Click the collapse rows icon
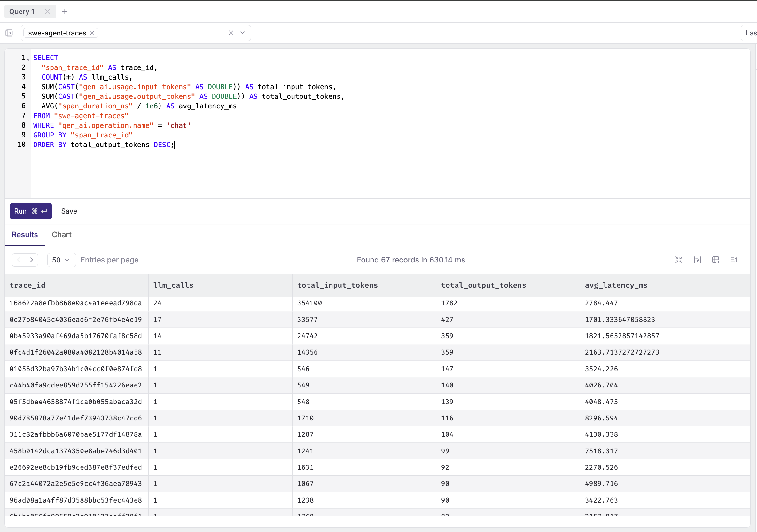Image resolution: width=757 pixels, height=532 pixels. coord(679,260)
